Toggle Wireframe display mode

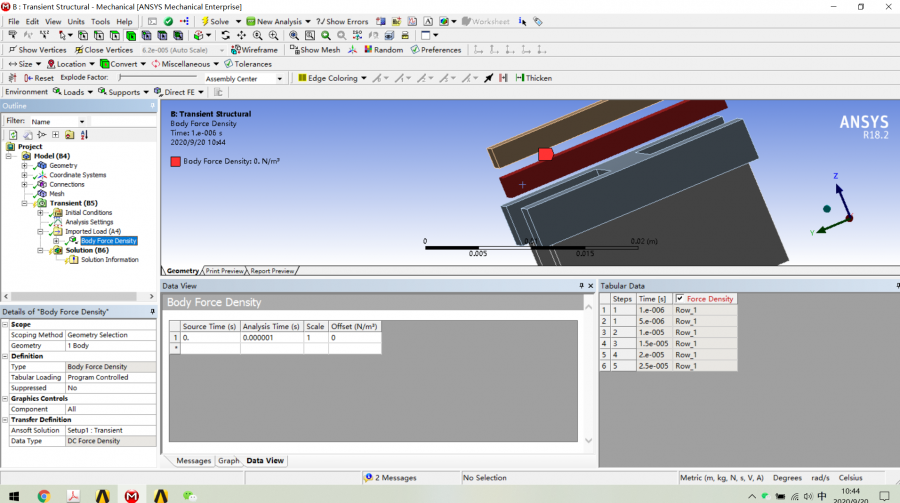pyautogui.click(x=255, y=49)
